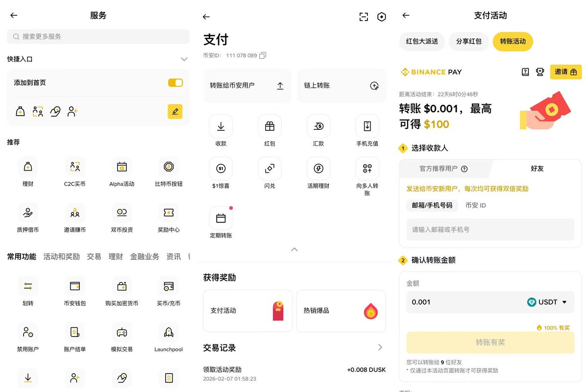Tap the 手机充值 mobile top-up icon
588x392 pixels.
click(367, 126)
